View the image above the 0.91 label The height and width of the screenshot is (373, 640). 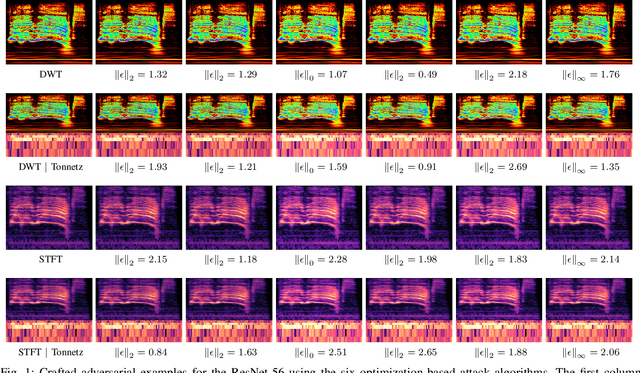(409, 125)
